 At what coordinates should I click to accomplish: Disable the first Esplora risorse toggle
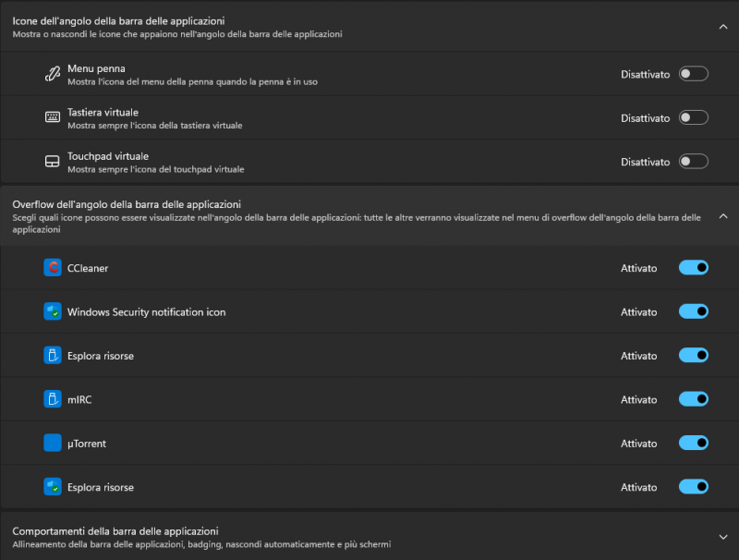(x=693, y=355)
